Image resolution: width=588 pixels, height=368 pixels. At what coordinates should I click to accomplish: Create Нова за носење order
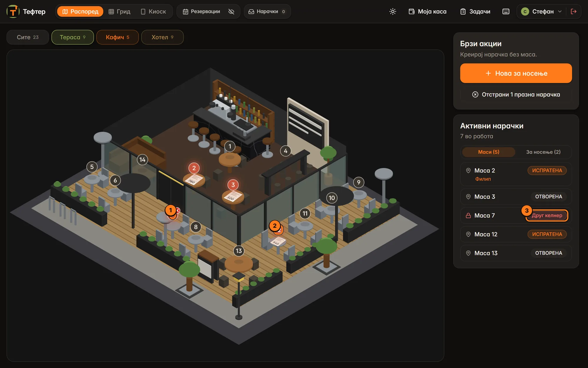[x=516, y=73]
